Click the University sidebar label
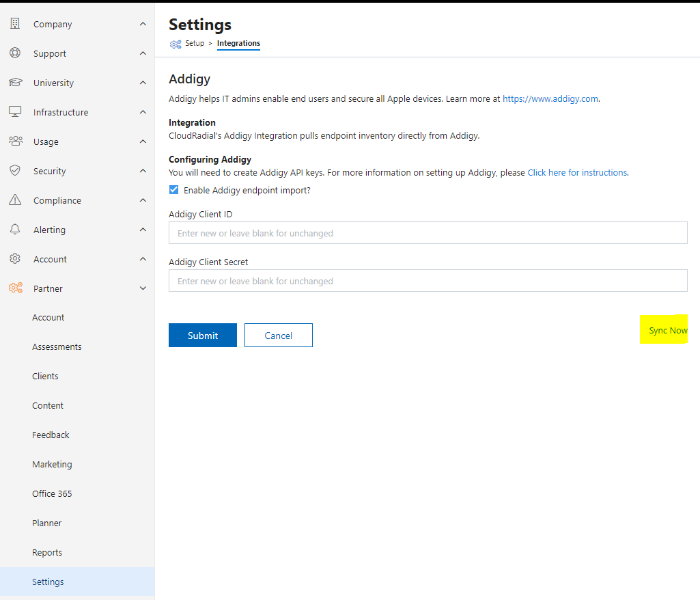 coord(53,83)
